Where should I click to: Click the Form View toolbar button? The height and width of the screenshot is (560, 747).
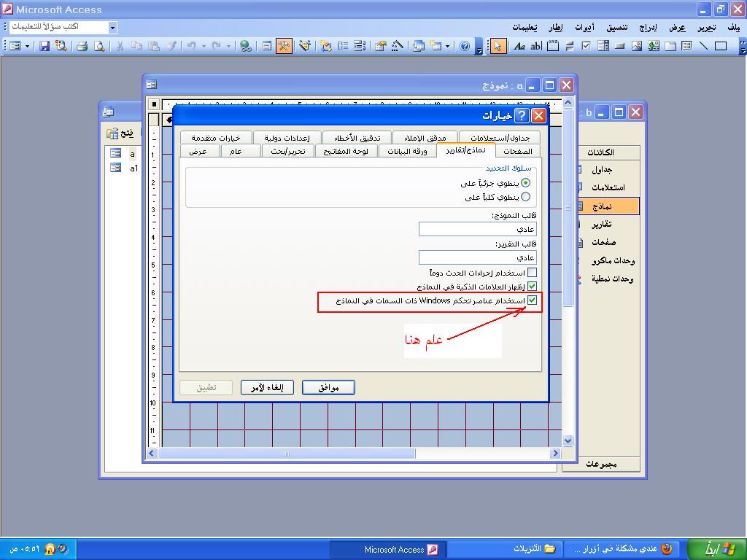[15, 46]
